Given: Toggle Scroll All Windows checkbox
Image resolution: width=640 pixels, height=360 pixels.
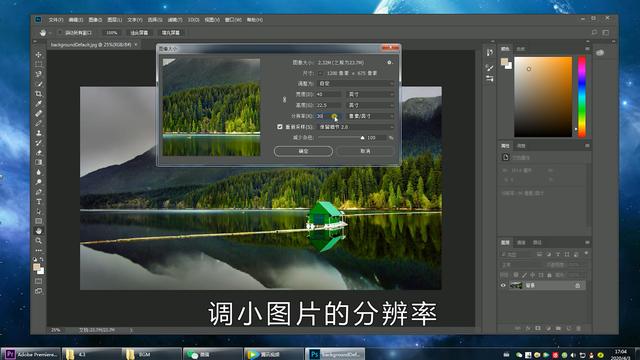Looking at the screenshot, I should coord(60,33).
